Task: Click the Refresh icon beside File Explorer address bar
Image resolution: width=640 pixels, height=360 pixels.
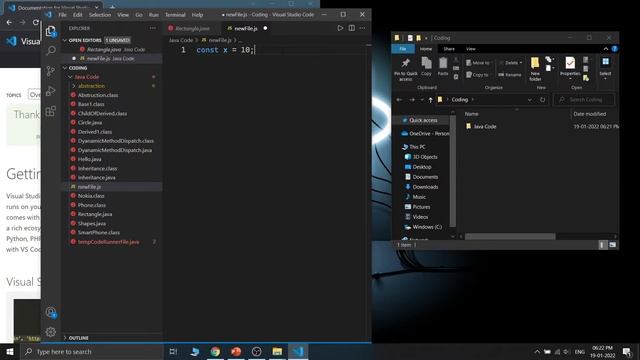Action: (x=542, y=100)
